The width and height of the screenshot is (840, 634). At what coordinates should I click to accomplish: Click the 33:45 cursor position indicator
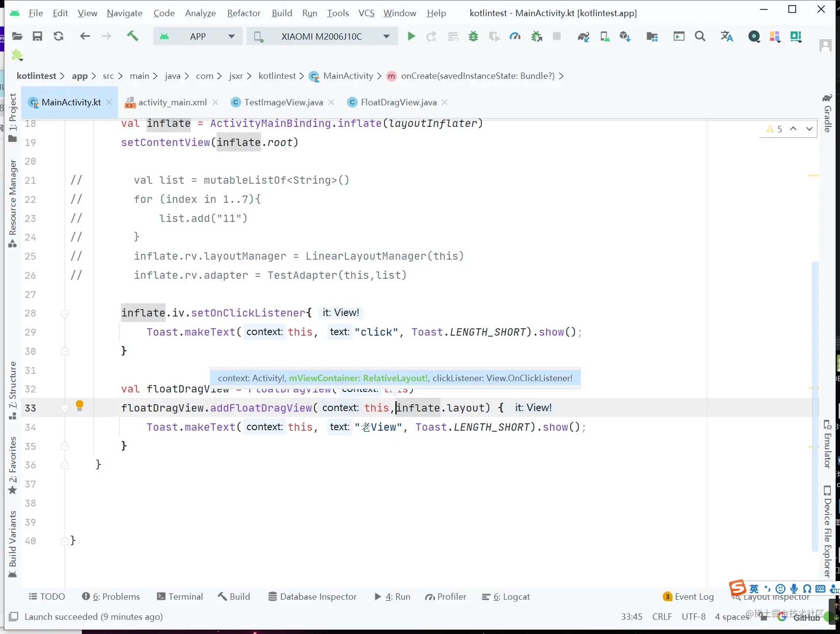[632, 617]
